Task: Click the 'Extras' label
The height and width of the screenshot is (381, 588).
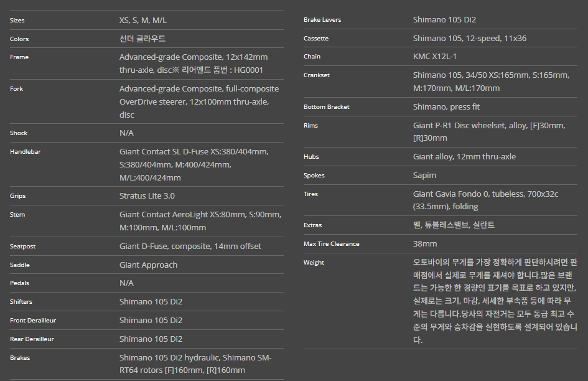Action: coord(312,225)
